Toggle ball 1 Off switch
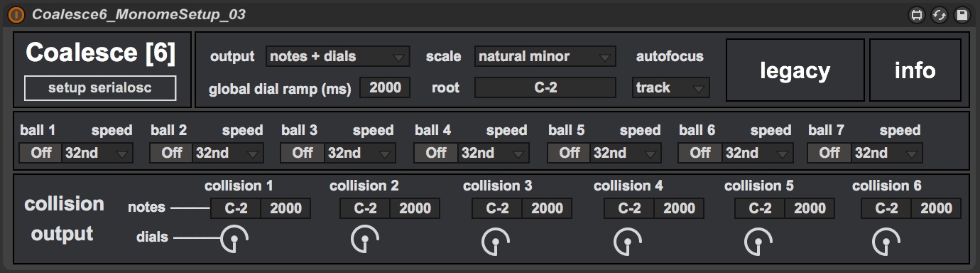 (x=40, y=152)
